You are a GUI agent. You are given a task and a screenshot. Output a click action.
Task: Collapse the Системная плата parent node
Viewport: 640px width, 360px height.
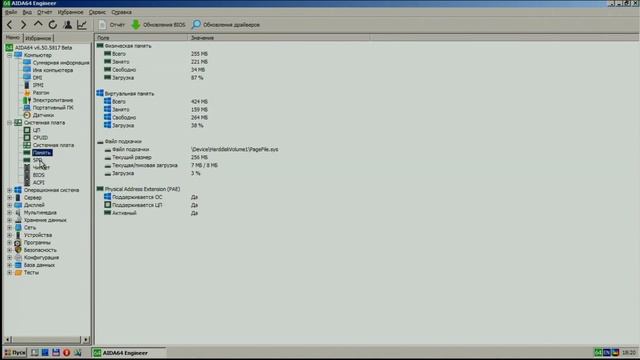tap(9, 122)
